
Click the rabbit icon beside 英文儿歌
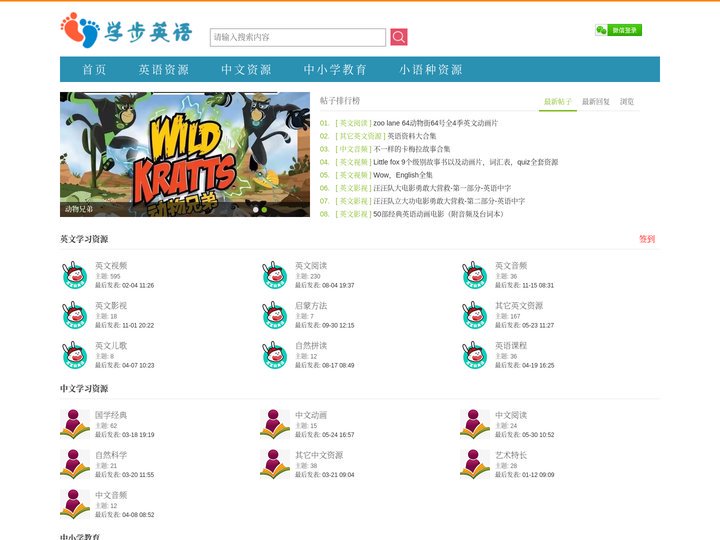click(74, 355)
